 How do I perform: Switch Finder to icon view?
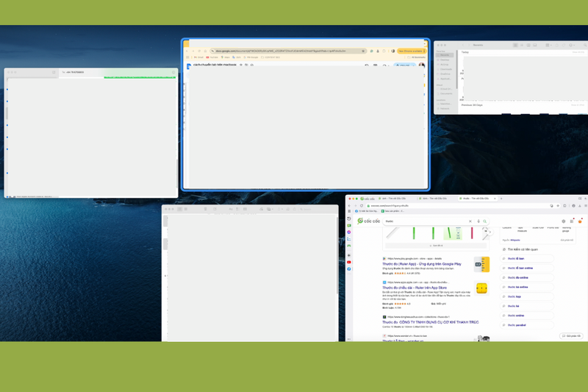point(515,45)
